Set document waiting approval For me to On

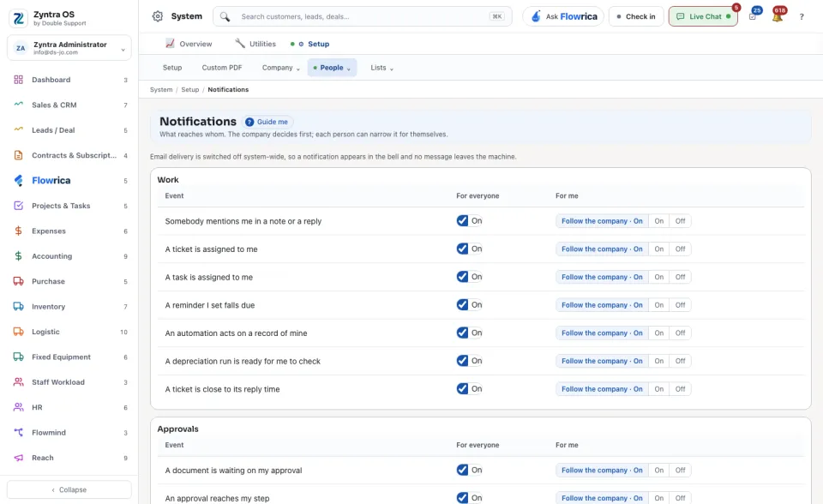click(658, 470)
